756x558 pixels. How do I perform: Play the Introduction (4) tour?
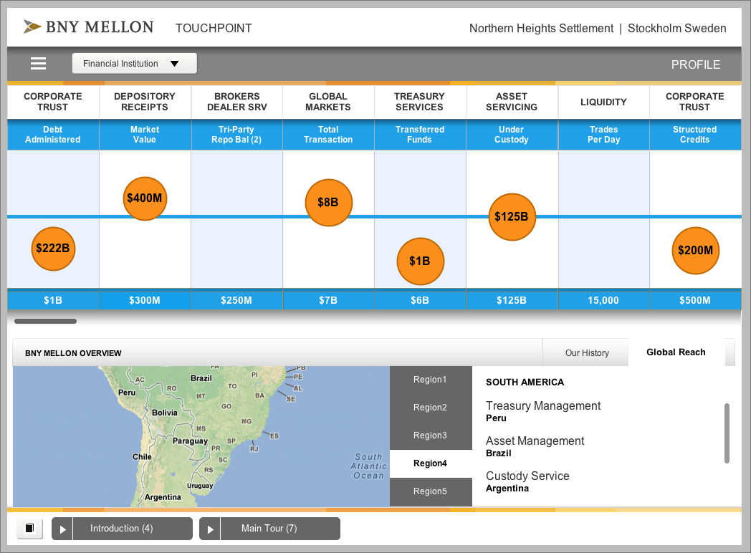click(62, 529)
